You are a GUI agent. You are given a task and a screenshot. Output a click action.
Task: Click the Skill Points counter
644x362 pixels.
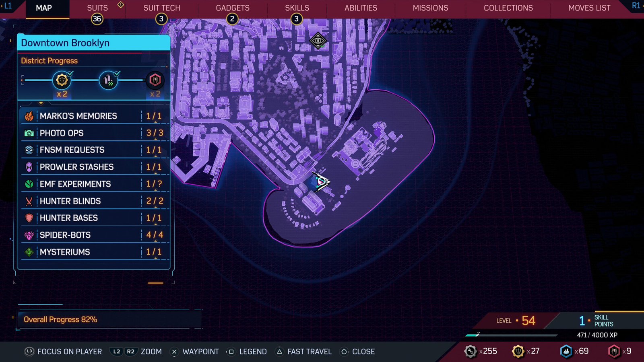pyautogui.click(x=597, y=321)
